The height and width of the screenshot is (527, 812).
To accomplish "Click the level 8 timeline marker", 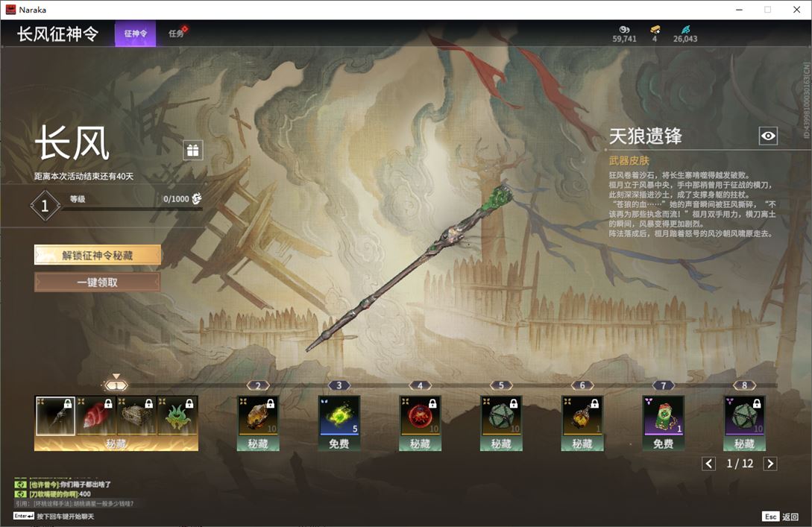I will coord(744,385).
